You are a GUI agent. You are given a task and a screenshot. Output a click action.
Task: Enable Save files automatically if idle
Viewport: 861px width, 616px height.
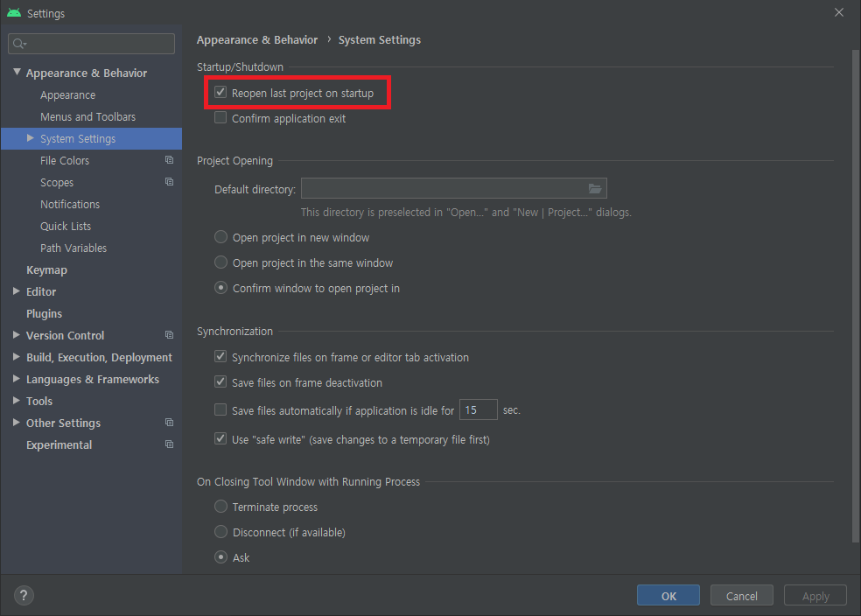point(220,409)
